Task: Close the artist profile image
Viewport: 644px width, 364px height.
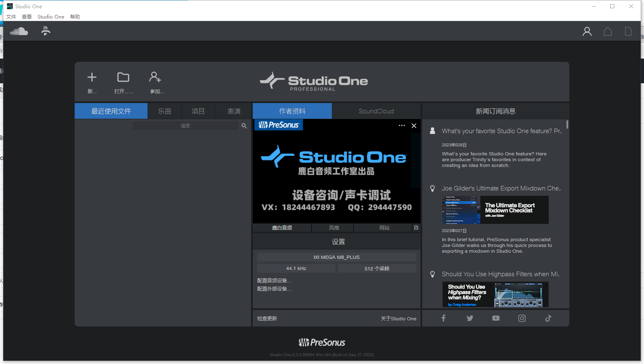Action: point(414,126)
